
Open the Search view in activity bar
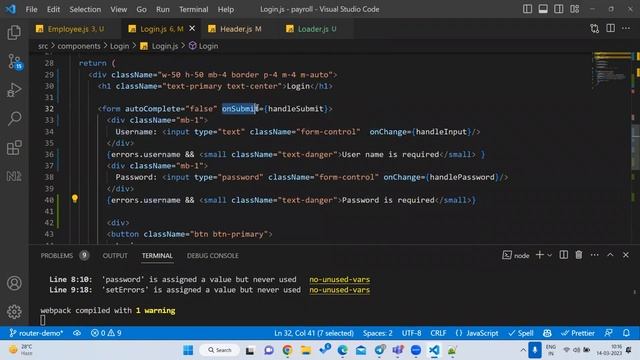coord(14,119)
